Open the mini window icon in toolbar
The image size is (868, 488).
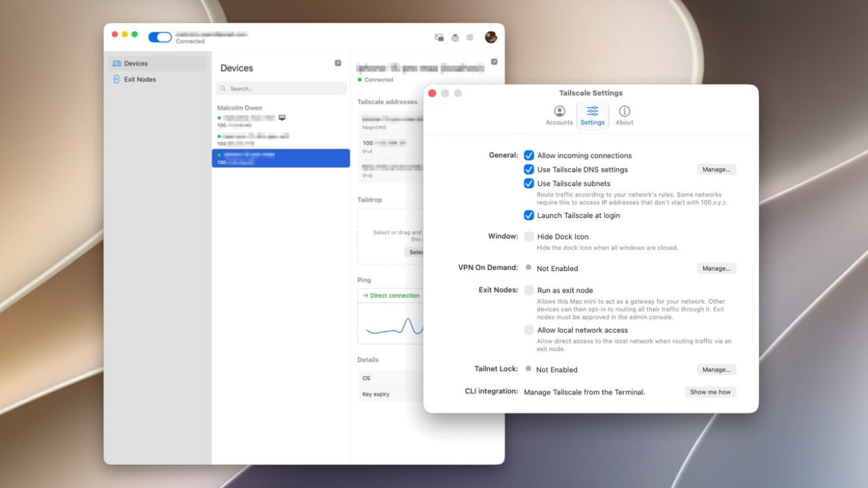click(x=439, y=37)
